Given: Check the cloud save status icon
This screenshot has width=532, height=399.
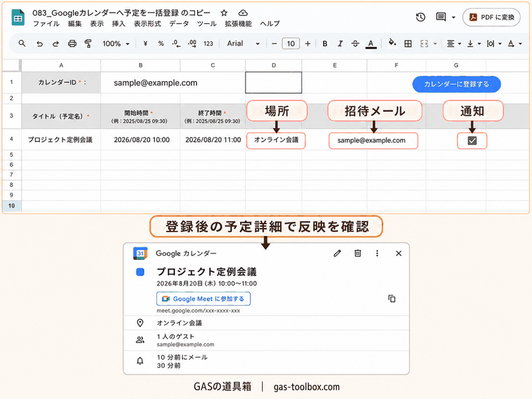Looking at the screenshot, I should coord(243,13).
